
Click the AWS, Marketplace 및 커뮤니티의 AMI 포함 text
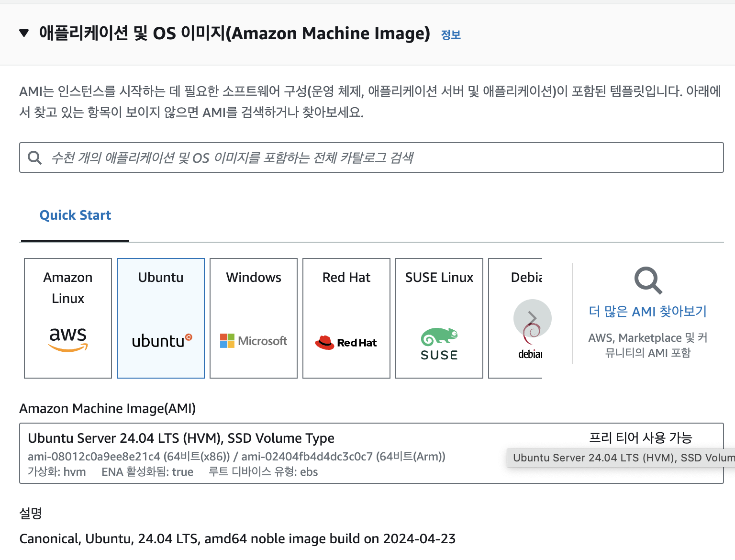pos(648,345)
